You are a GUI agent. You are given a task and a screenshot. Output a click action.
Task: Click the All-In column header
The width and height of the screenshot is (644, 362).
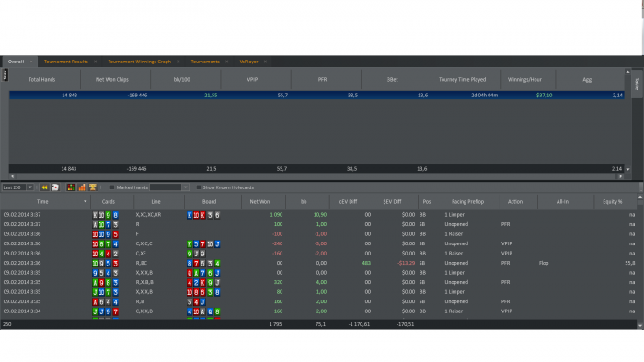(563, 202)
